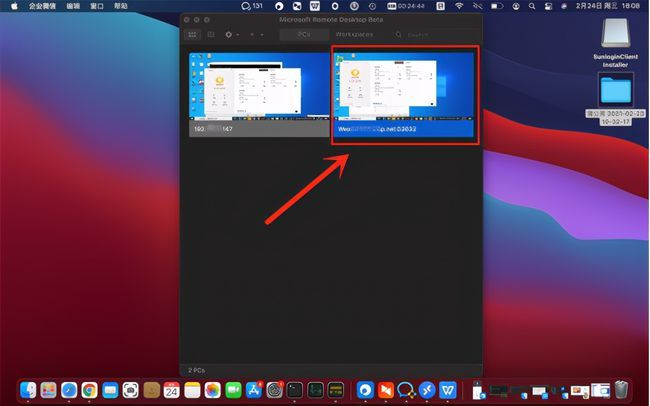Open Google Chrome from the Dock
Viewport: 650px width, 406px height.
point(89,390)
